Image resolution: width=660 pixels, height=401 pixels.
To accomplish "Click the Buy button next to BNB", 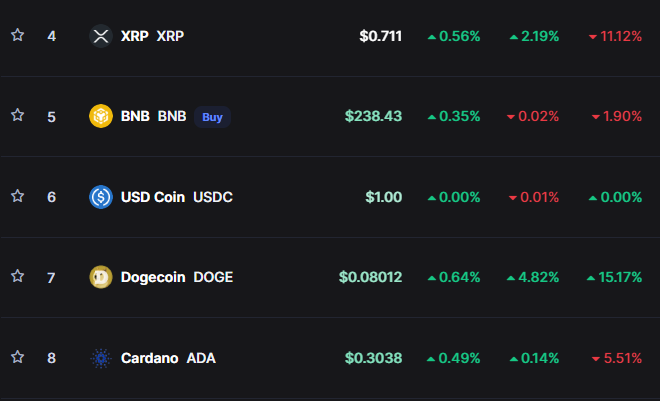I will tap(212, 117).
